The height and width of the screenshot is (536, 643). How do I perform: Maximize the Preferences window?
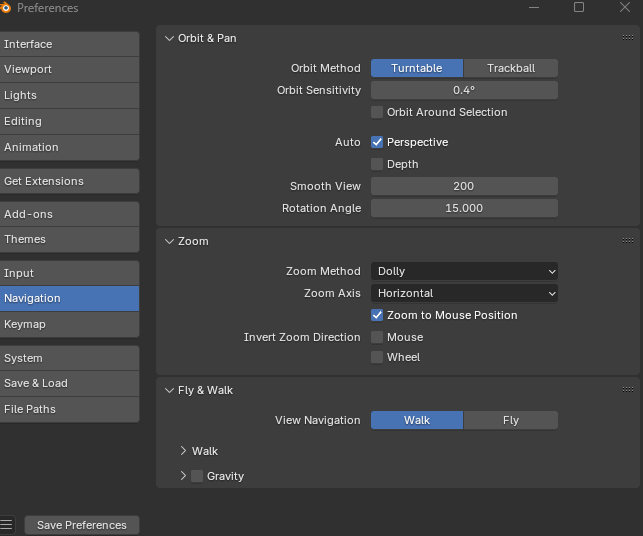[x=579, y=7]
